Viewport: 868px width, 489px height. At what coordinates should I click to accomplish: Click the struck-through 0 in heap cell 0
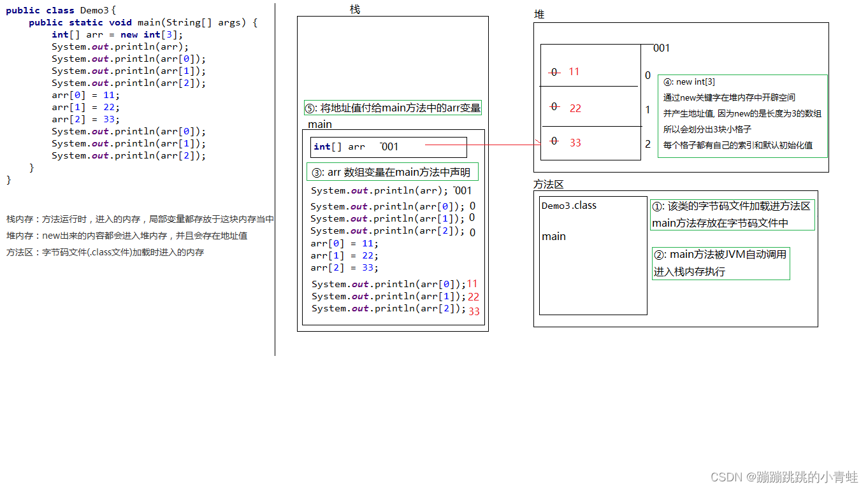point(554,72)
